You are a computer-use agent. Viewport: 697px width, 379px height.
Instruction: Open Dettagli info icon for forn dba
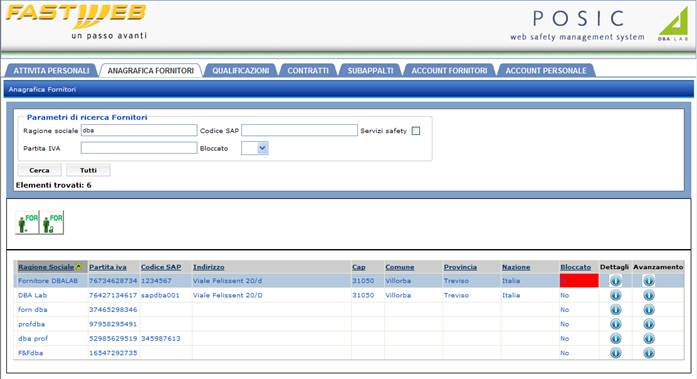[x=615, y=310]
